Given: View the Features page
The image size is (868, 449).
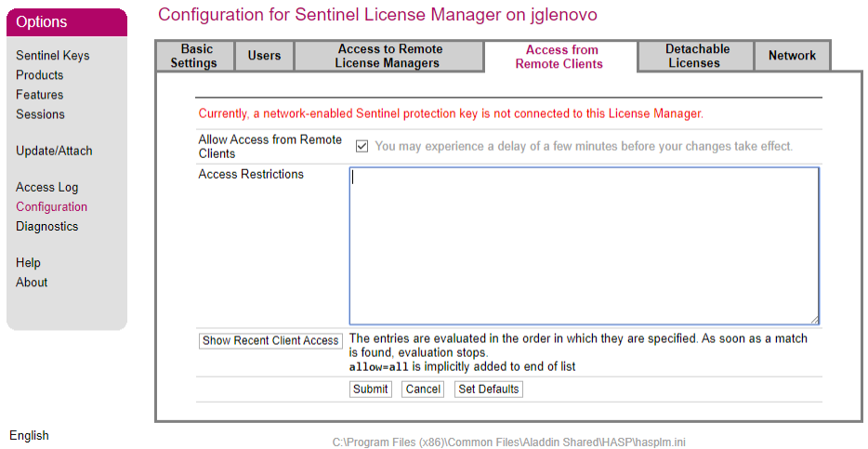Looking at the screenshot, I should point(39,95).
